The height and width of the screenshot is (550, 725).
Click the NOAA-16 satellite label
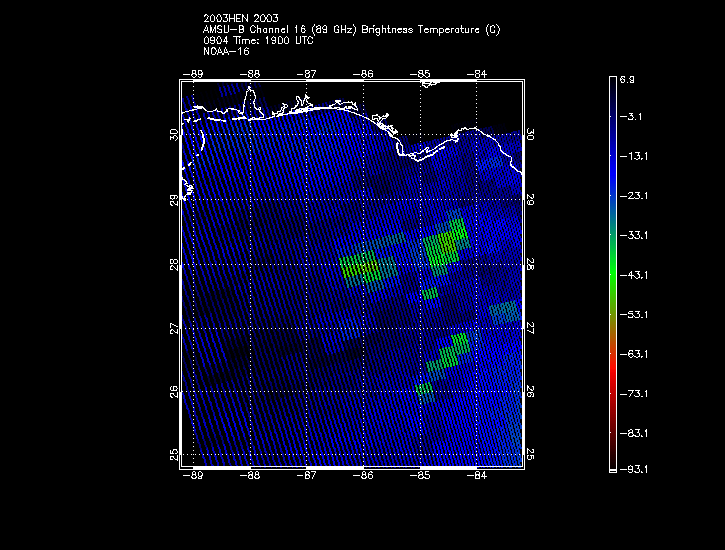click(225, 51)
